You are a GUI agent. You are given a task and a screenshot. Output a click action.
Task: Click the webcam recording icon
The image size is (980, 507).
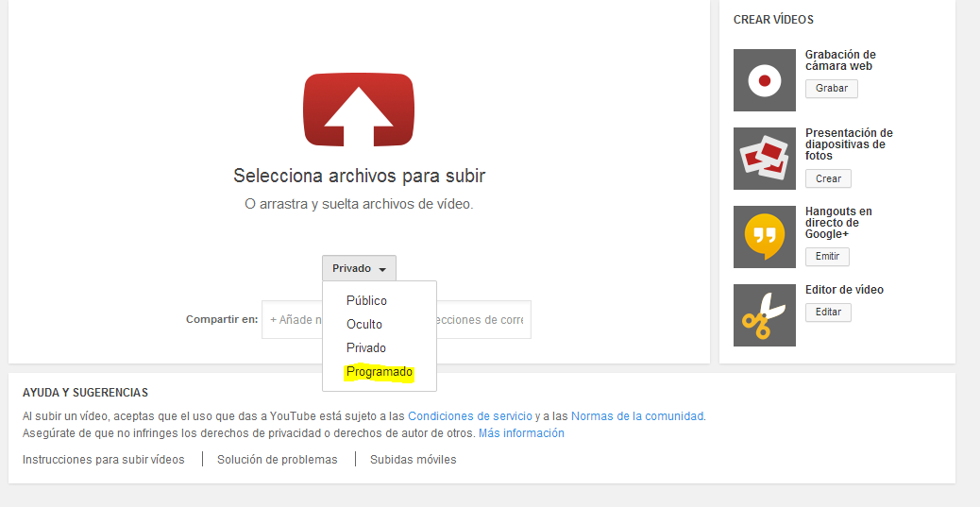(x=765, y=80)
